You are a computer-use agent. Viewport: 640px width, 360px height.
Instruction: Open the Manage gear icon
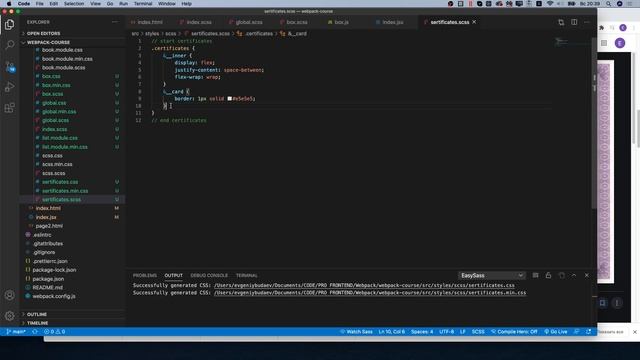click(9, 315)
